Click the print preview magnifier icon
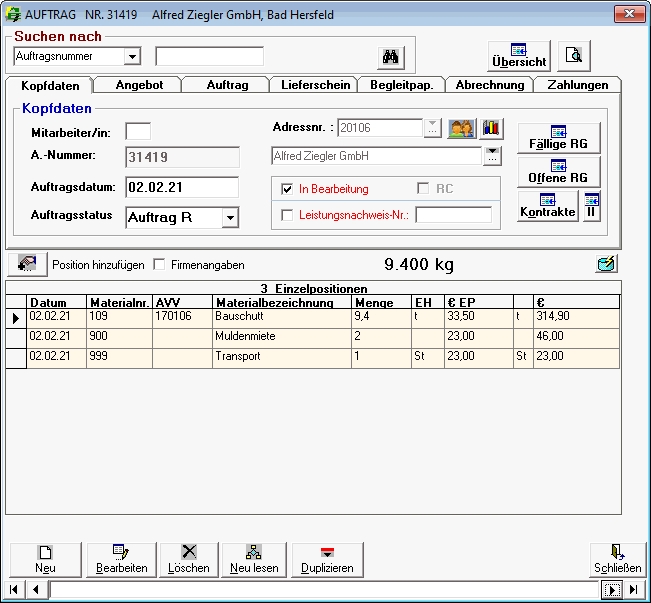This screenshot has width=651, height=603. click(573, 55)
